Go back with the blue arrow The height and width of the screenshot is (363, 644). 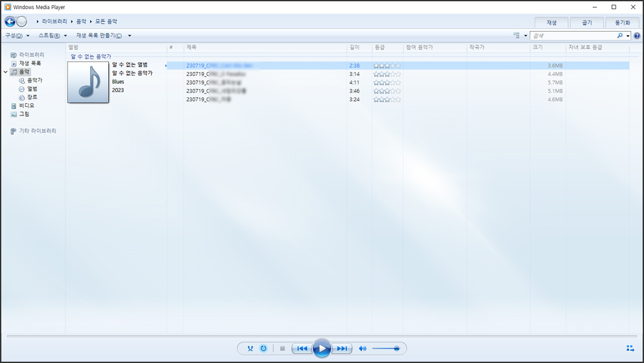point(10,21)
